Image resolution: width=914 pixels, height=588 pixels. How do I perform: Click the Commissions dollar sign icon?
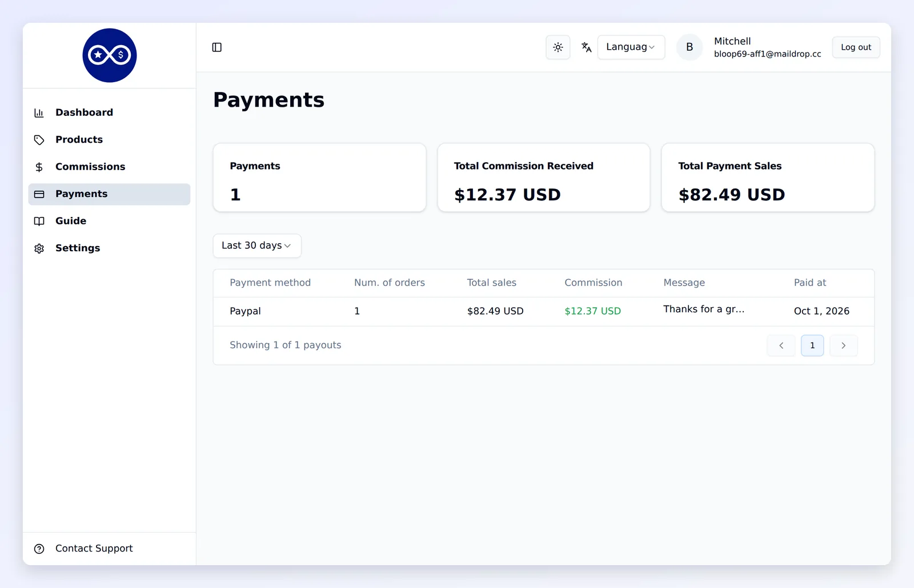point(39,167)
